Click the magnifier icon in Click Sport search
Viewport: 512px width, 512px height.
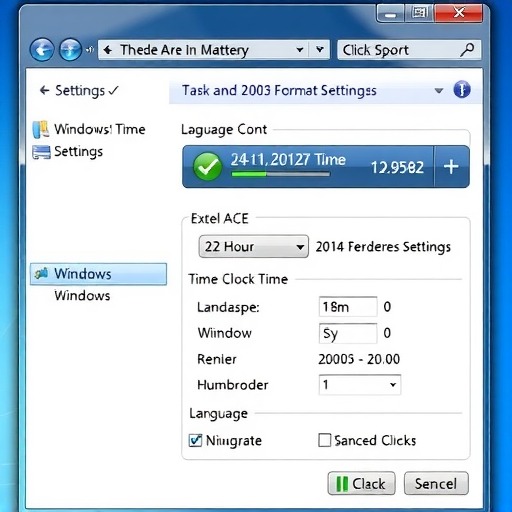click(467, 50)
